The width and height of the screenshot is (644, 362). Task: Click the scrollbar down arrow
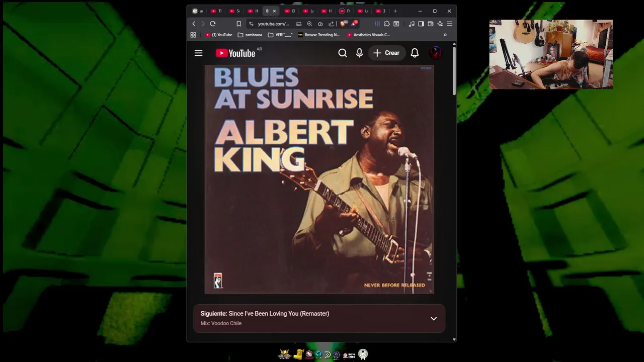[x=454, y=339]
